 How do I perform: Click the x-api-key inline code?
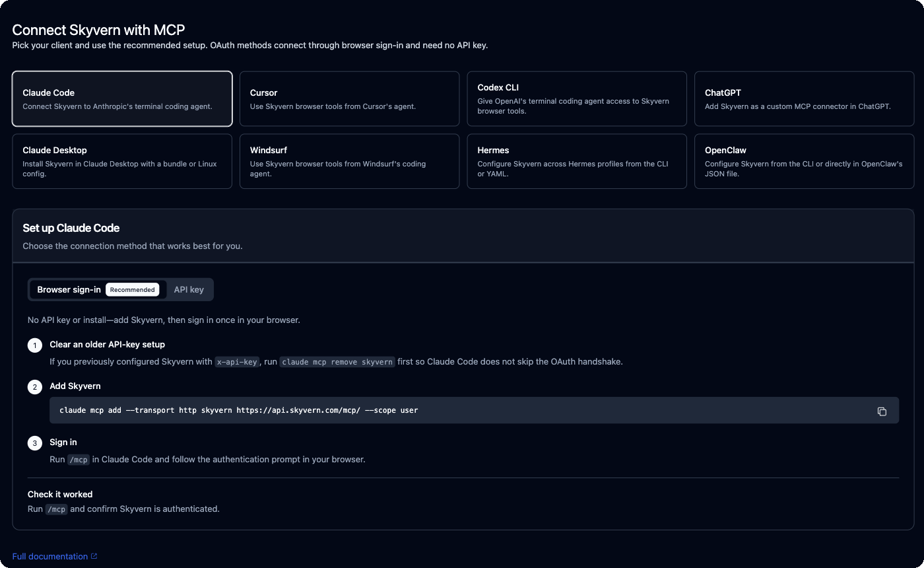[237, 362]
